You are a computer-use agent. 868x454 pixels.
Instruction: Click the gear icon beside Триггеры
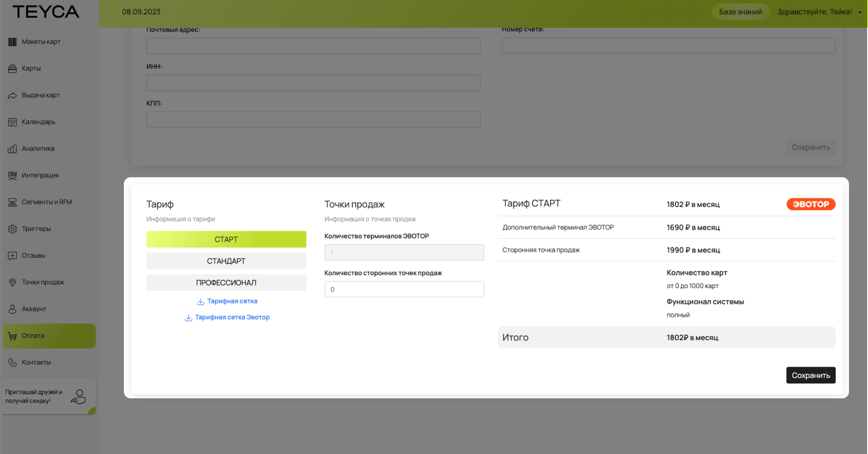click(12, 229)
